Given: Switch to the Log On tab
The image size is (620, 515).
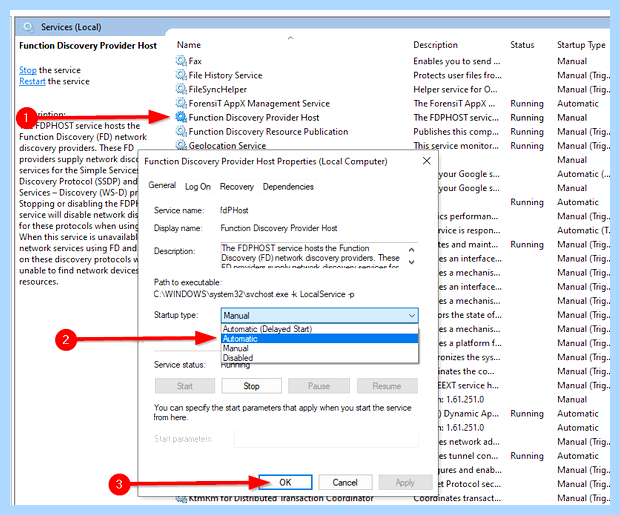Looking at the screenshot, I should click(x=198, y=187).
